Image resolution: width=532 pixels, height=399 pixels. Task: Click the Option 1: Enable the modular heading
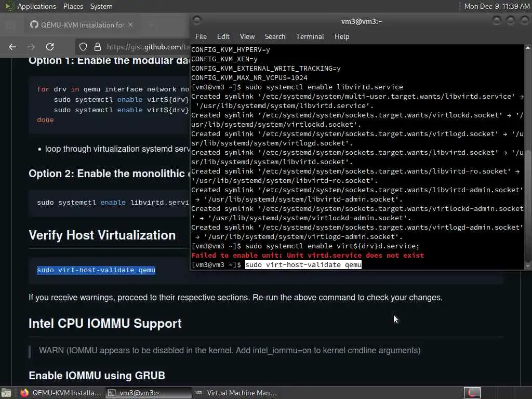point(109,61)
